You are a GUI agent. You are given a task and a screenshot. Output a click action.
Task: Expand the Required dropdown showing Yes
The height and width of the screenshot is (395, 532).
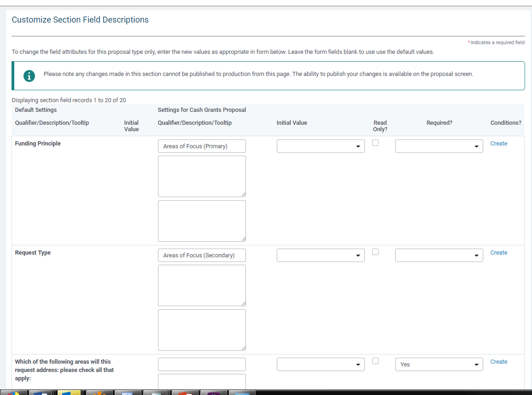[439, 365]
